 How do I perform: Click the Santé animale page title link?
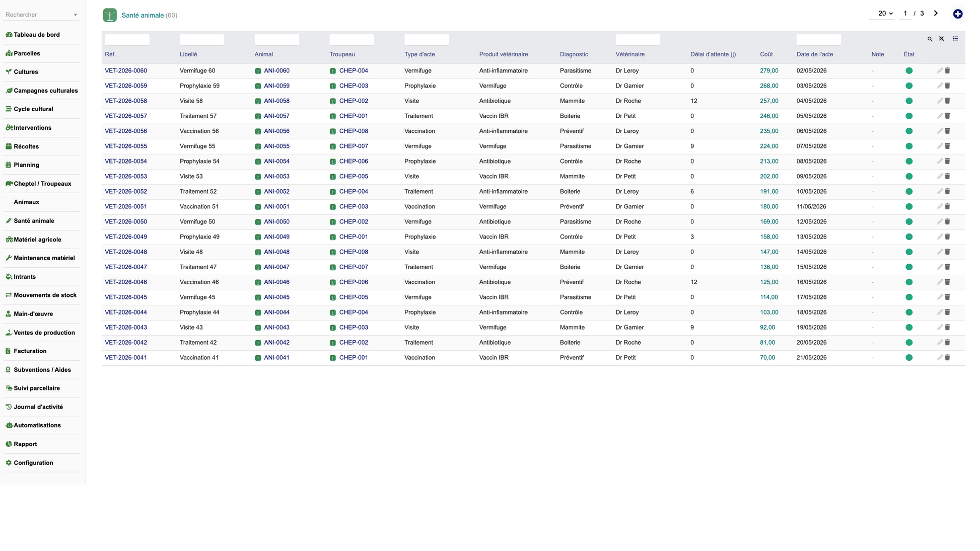coord(143,15)
